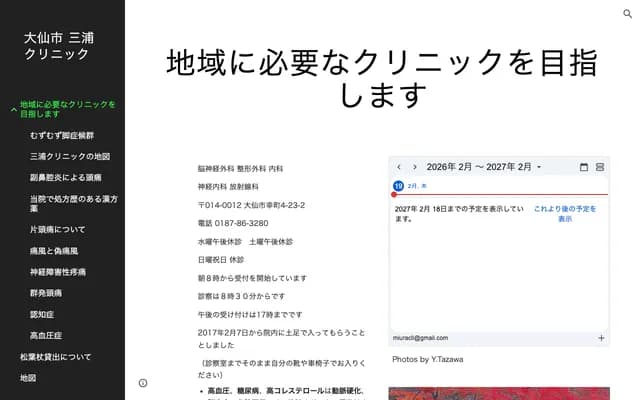The width and height of the screenshot is (640, 400).
Task: Select 片頭痛について in the sidebar
Action: pyautogui.click(x=65, y=229)
